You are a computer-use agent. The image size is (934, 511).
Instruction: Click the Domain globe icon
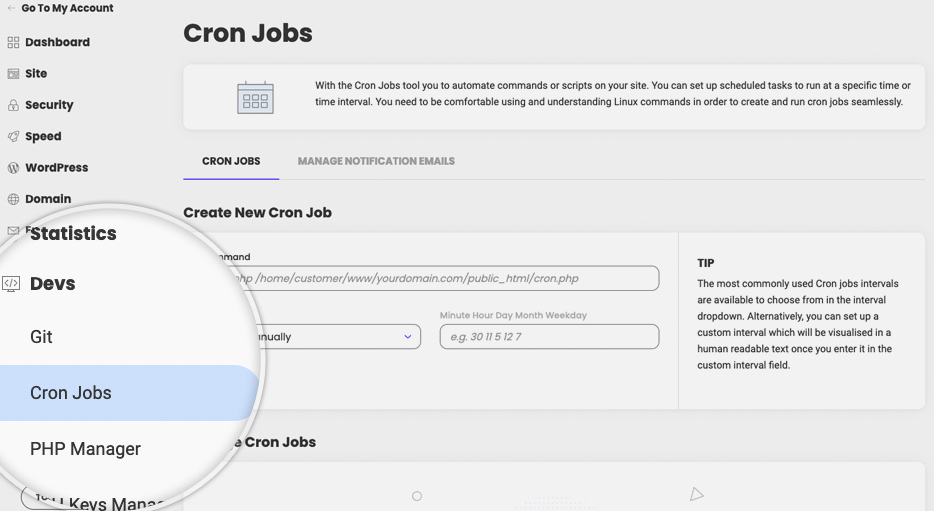13,199
